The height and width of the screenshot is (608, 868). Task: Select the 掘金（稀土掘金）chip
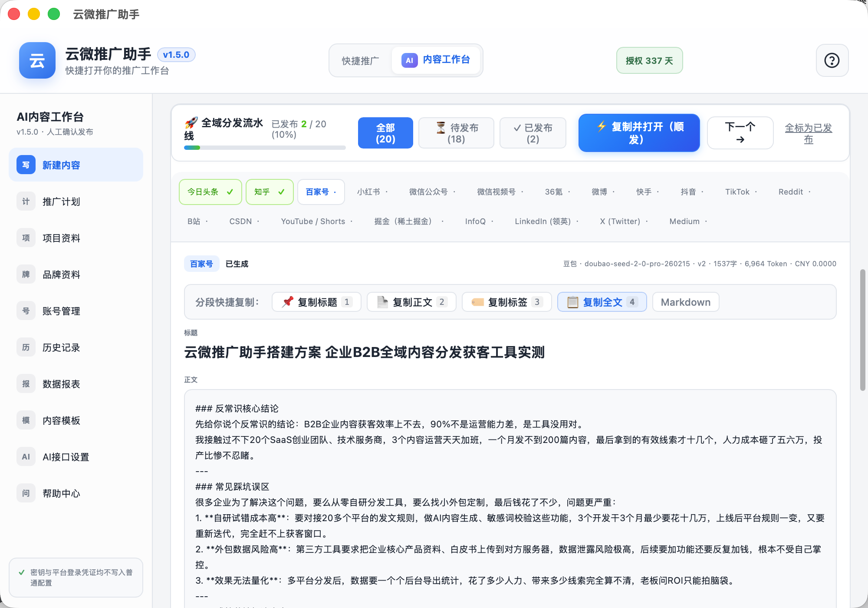click(x=409, y=221)
